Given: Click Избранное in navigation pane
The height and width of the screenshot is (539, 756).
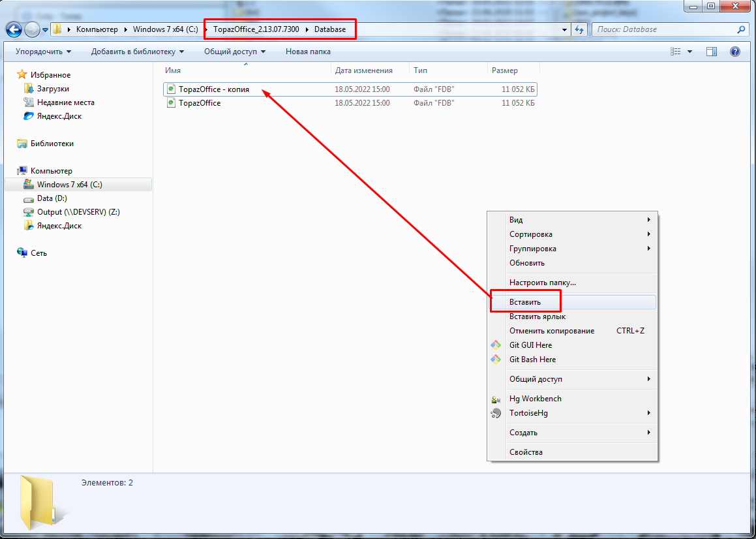Looking at the screenshot, I should click(51, 75).
